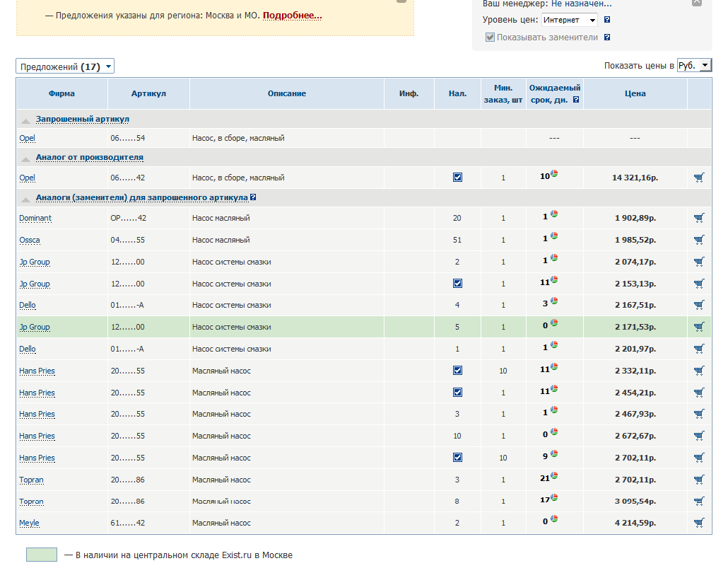Select price 2 171,53р. in highlighted row
728x573 pixels.
coord(635,327)
